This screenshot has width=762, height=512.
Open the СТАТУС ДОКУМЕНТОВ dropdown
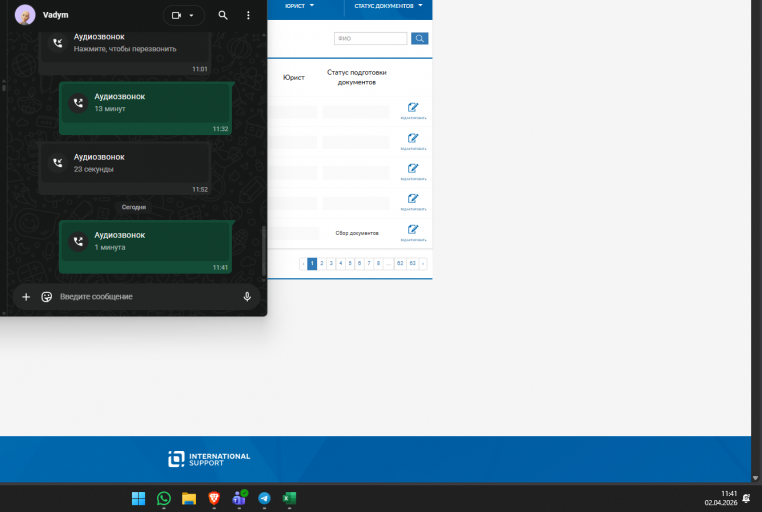tap(388, 6)
